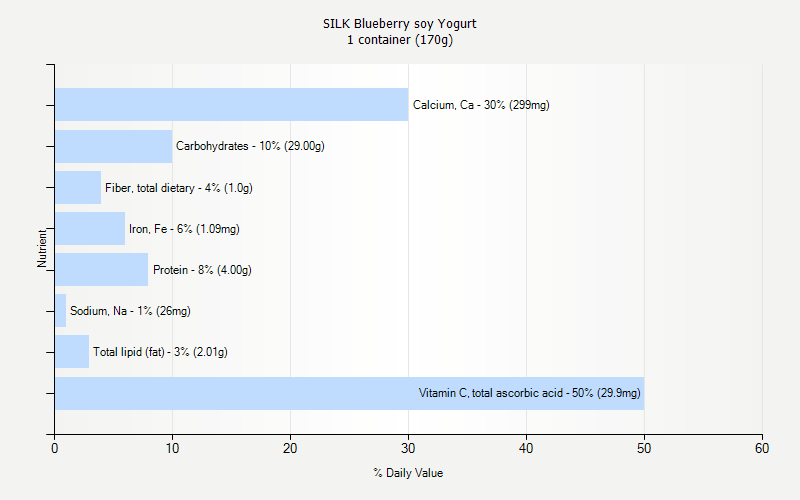
Task: Click x-axis tick label 30
Action: 408,448
